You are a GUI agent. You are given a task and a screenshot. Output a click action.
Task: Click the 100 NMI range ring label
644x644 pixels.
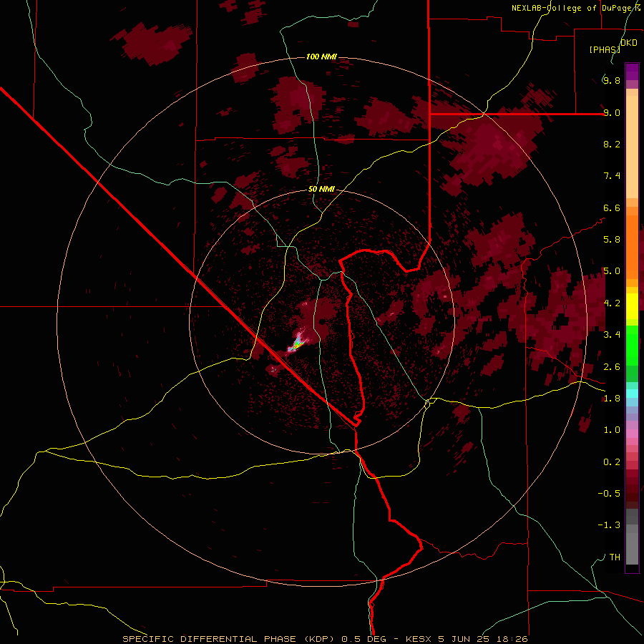[321, 57]
